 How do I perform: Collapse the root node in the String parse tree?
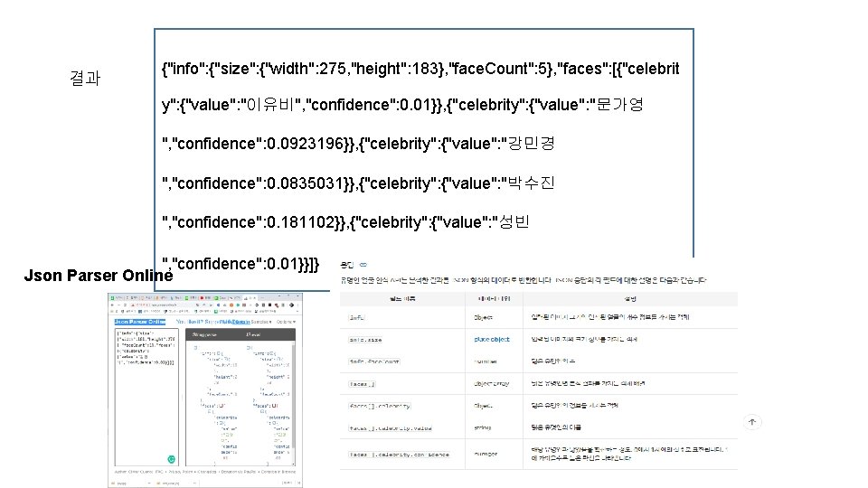pos(195,347)
